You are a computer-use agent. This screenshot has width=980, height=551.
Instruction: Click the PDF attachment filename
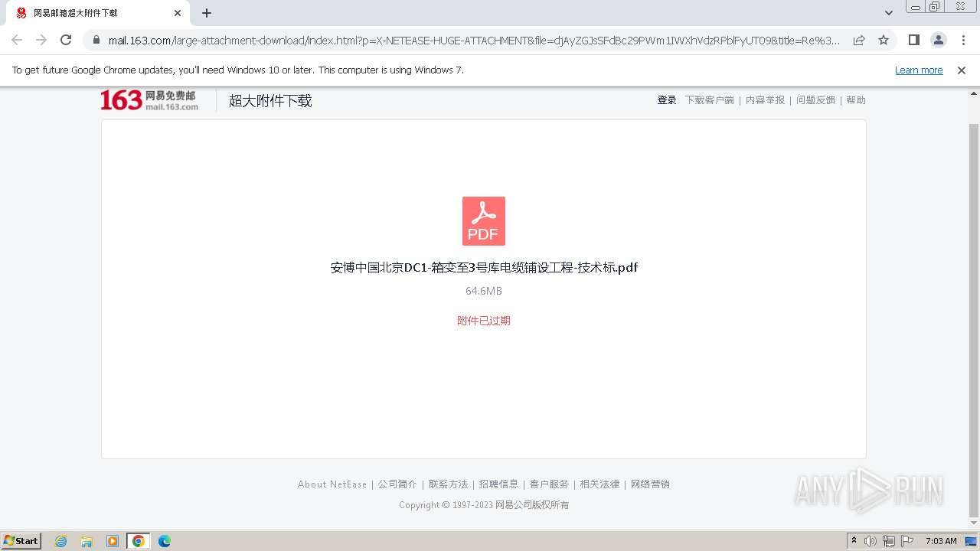click(x=484, y=268)
